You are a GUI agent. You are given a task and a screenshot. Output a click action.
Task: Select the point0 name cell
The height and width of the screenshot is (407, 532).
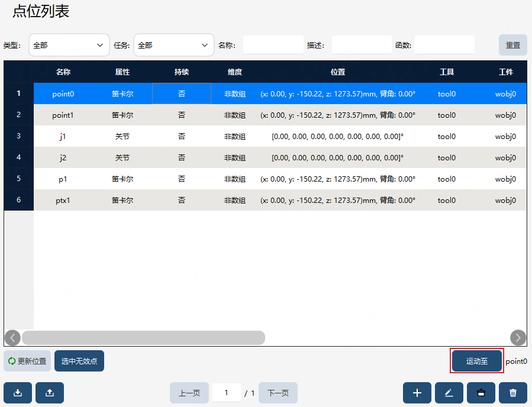click(x=63, y=93)
